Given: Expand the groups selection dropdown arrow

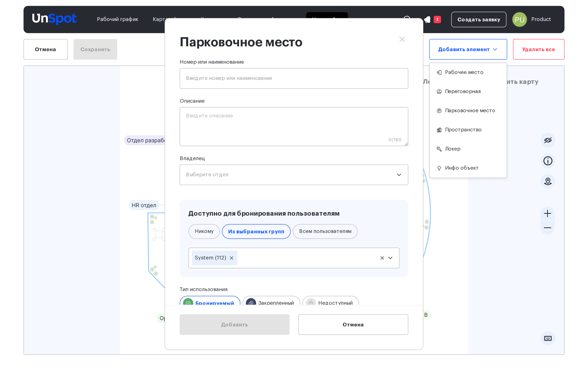Looking at the screenshot, I should click(390, 258).
